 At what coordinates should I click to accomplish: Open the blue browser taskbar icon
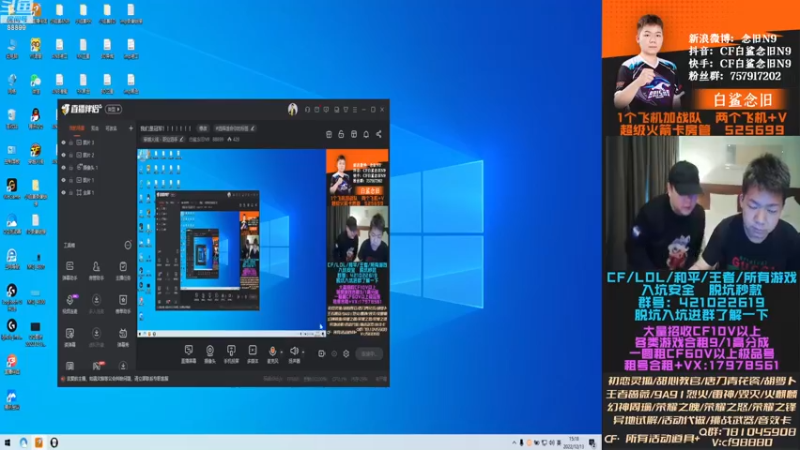click(x=23, y=442)
